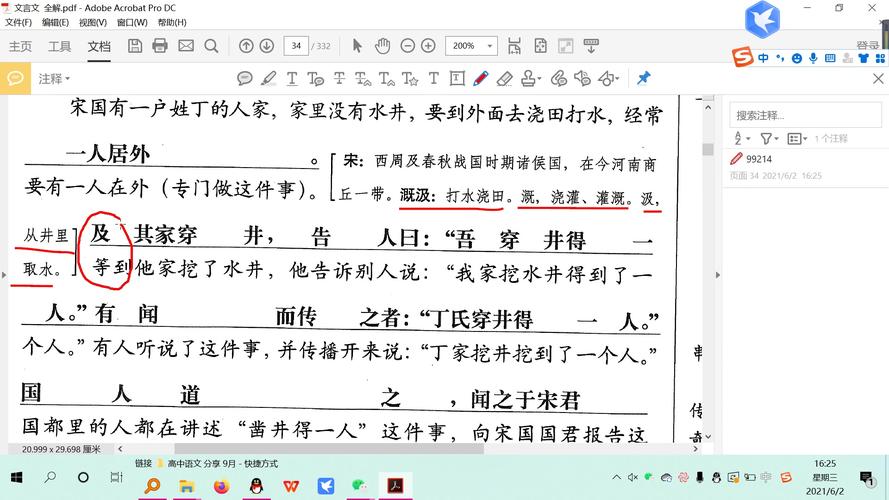Open Firefox from the taskbar
This screenshot has width=889, height=500.
coord(221,486)
